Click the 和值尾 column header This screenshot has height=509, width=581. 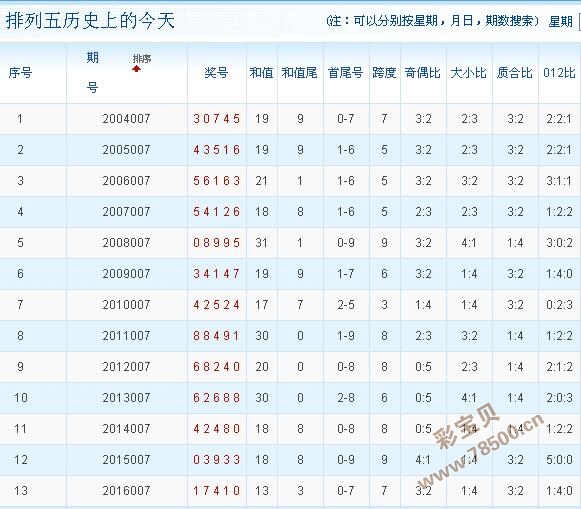(300, 73)
